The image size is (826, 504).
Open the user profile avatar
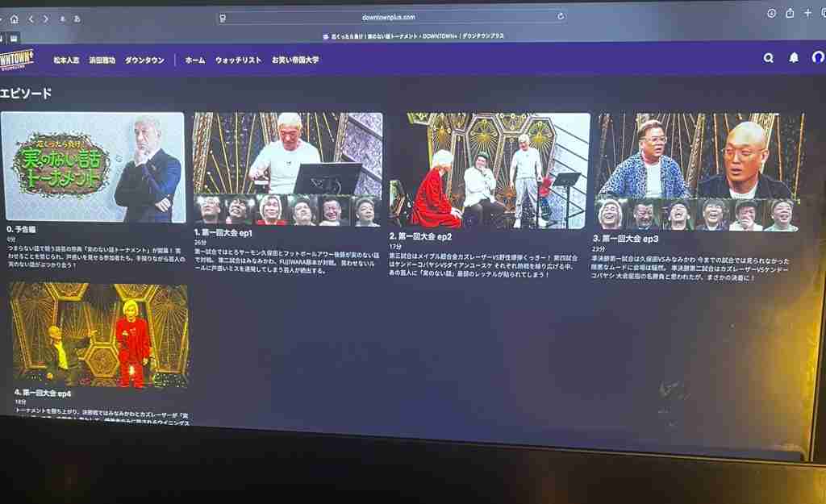click(x=819, y=57)
